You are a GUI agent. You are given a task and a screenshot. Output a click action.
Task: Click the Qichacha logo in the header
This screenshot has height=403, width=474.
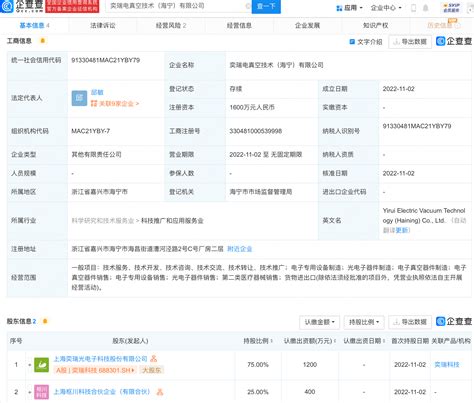point(22,6)
